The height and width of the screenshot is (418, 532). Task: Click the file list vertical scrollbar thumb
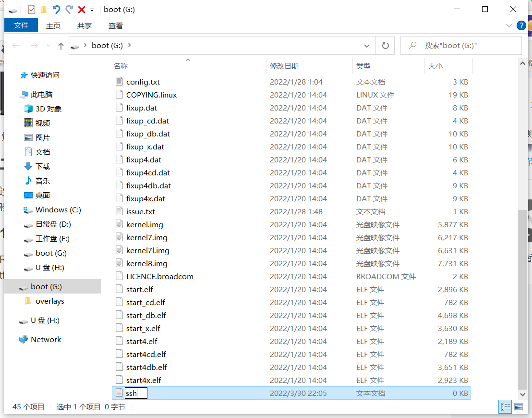(522, 299)
